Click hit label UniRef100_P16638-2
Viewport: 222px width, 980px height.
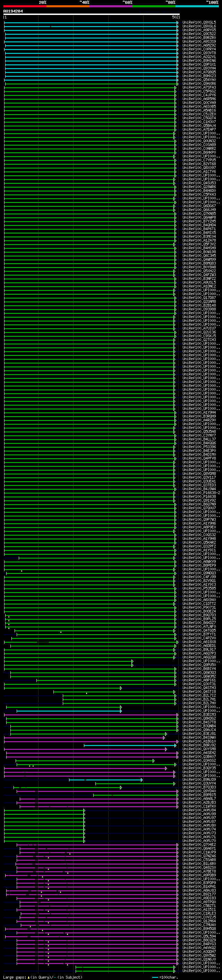point(201,493)
